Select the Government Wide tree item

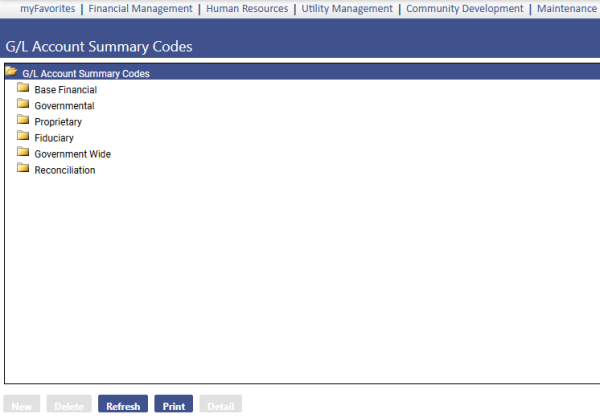(73, 154)
